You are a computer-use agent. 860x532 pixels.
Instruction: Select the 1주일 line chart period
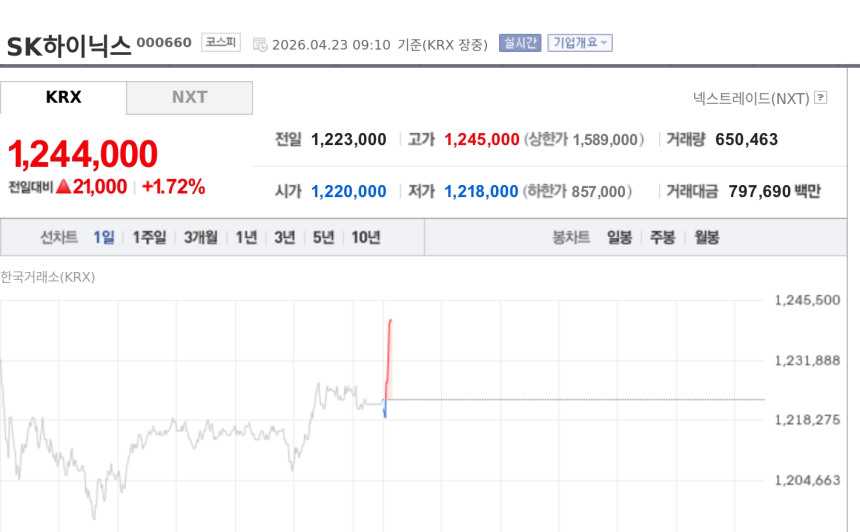click(149, 238)
